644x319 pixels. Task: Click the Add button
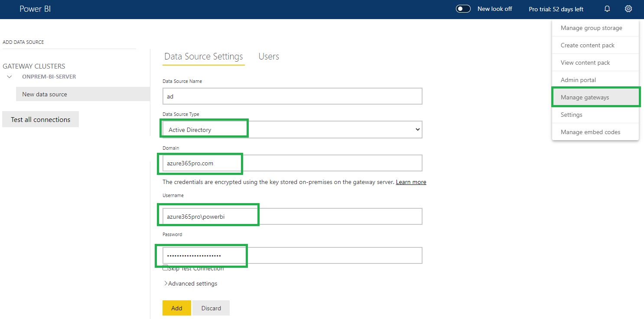[x=177, y=308]
